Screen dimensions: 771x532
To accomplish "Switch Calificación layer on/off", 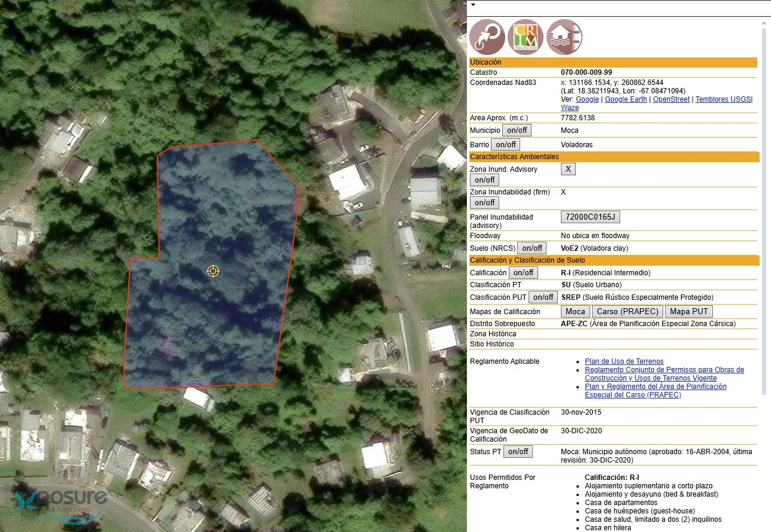I will [x=523, y=272].
